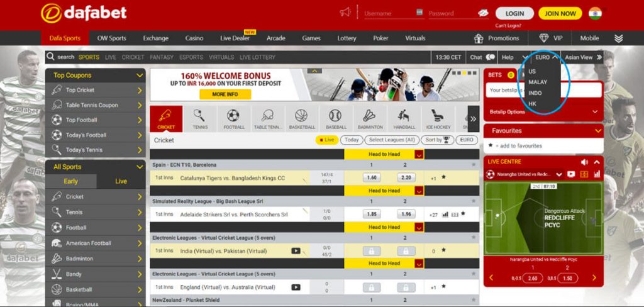The image size is (644, 307).
Task: Bet 1.96 on Perth Scorchers Srl
Action: [x=406, y=215]
